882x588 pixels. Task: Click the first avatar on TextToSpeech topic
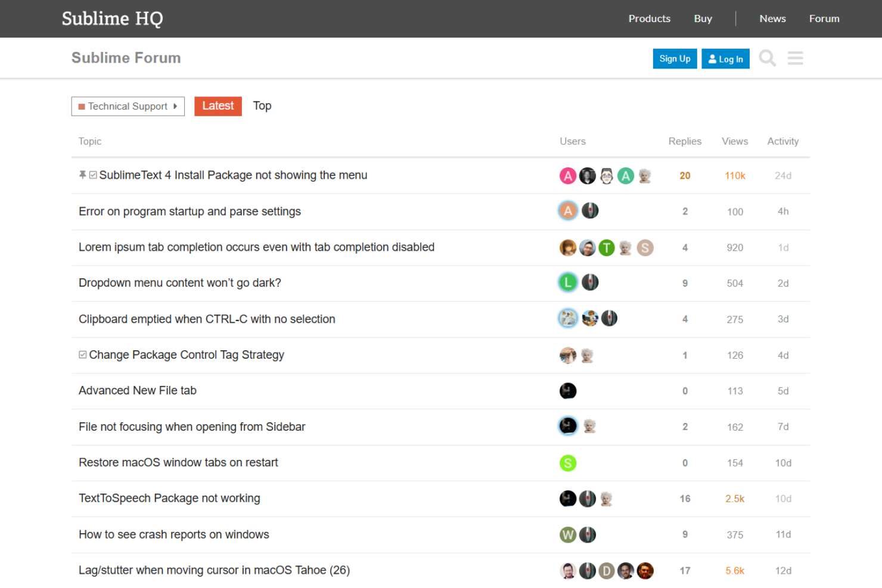point(568,499)
